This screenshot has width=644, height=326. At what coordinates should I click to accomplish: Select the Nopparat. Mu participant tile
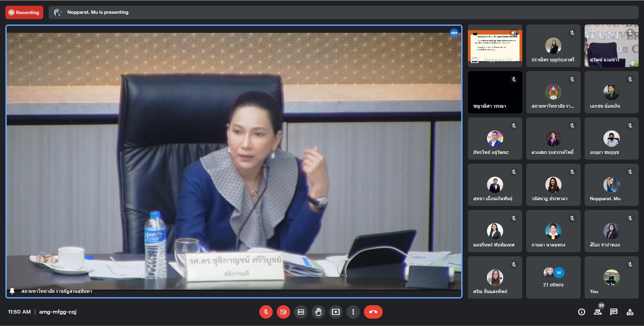tap(611, 185)
